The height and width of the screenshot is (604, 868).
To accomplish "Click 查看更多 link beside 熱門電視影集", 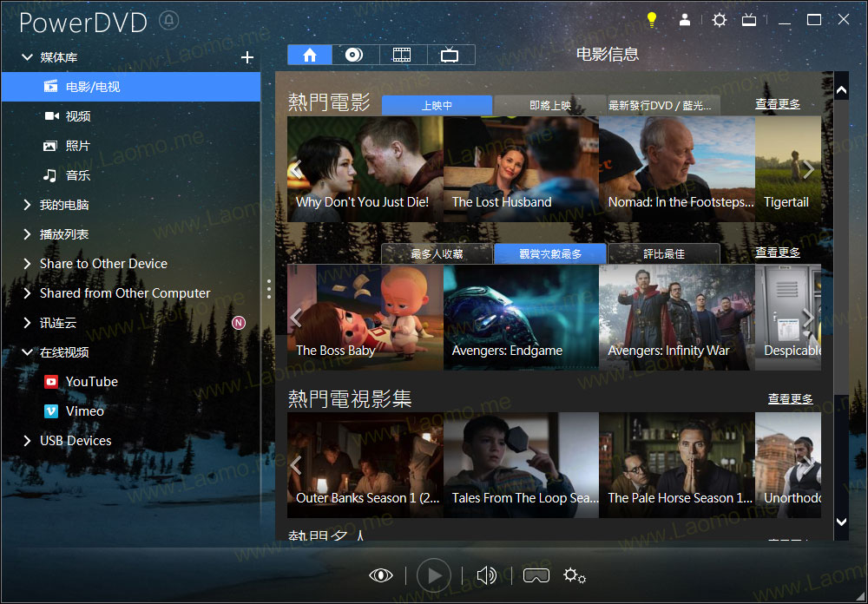I will (x=791, y=398).
